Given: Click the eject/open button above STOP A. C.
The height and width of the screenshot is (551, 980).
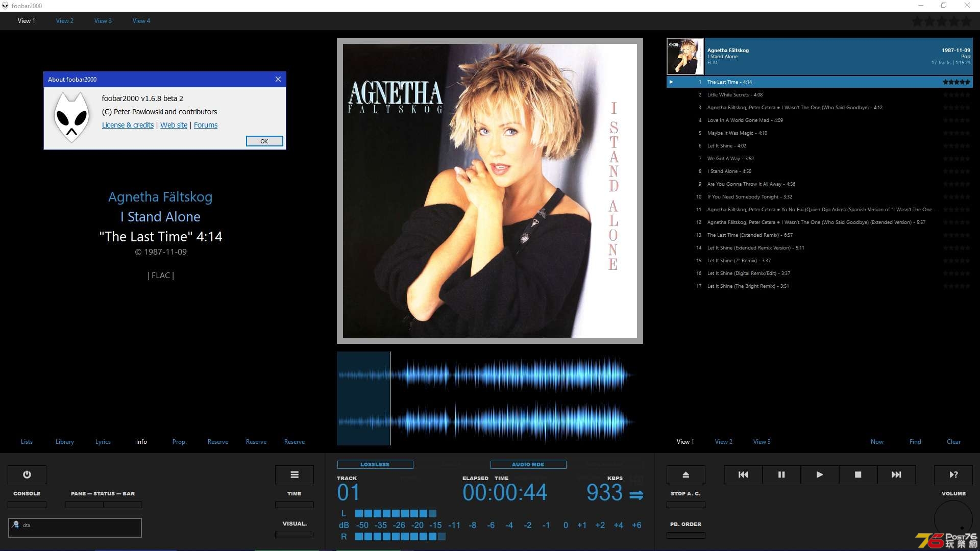Looking at the screenshot, I should point(686,474).
